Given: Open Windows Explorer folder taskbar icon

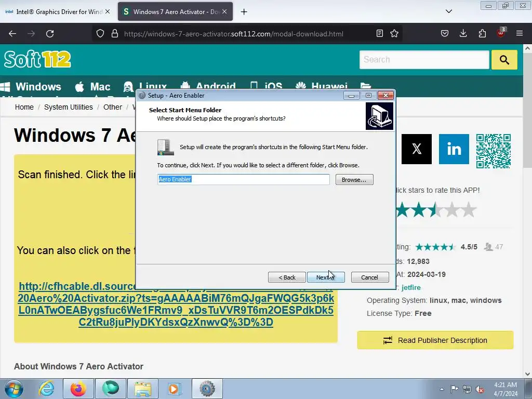Looking at the screenshot, I should tap(143, 389).
